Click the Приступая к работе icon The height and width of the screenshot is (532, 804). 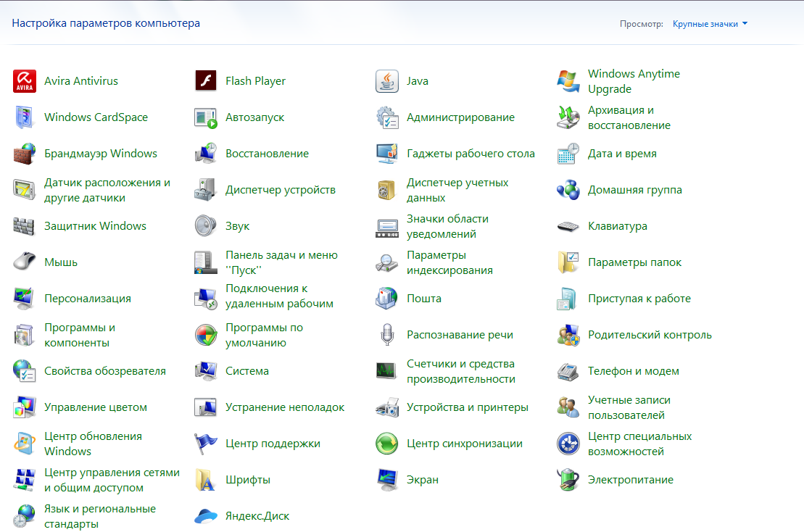point(568,299)
